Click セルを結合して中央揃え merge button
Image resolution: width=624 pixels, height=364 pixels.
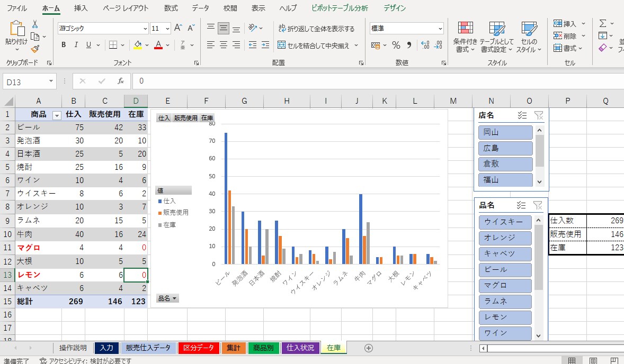(313, 46)
